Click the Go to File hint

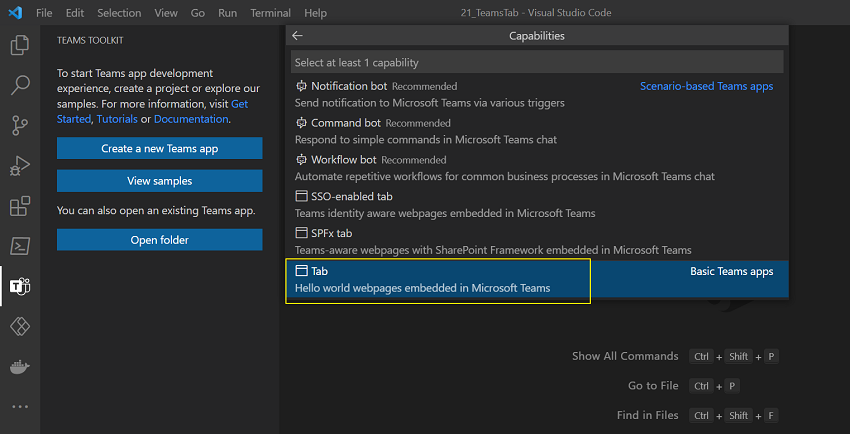[x=653, y=386]
